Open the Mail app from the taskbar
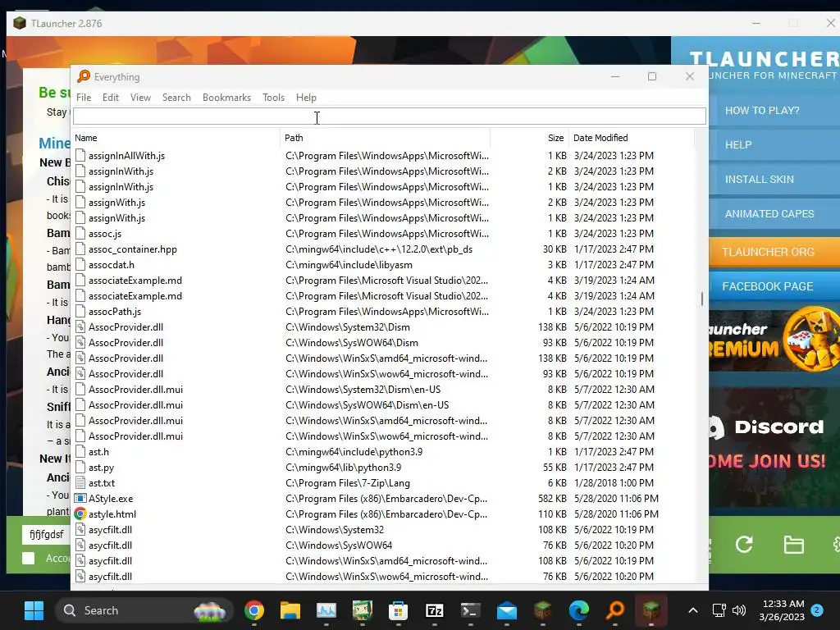The image size is (840, 630). tap(506, 610)
